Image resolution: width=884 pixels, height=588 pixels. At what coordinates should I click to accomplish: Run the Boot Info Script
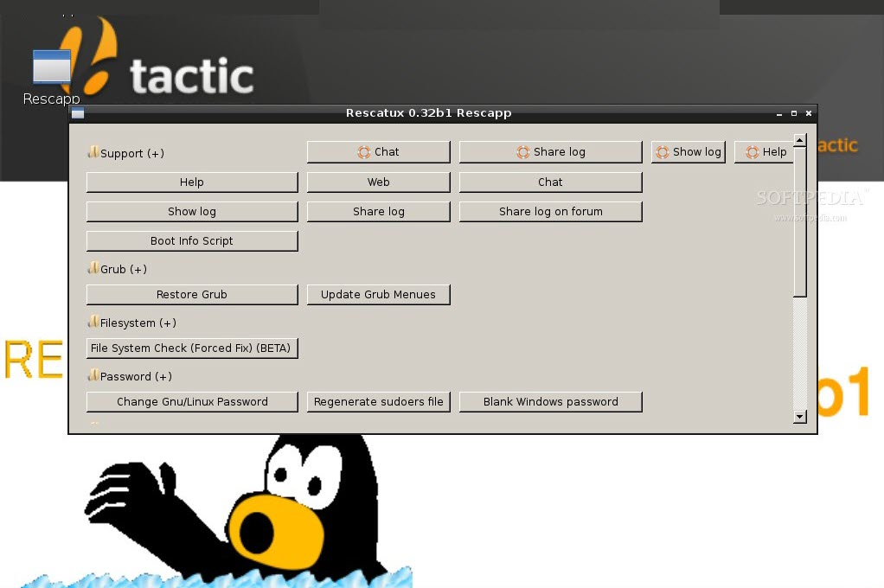tap(192, 240)
